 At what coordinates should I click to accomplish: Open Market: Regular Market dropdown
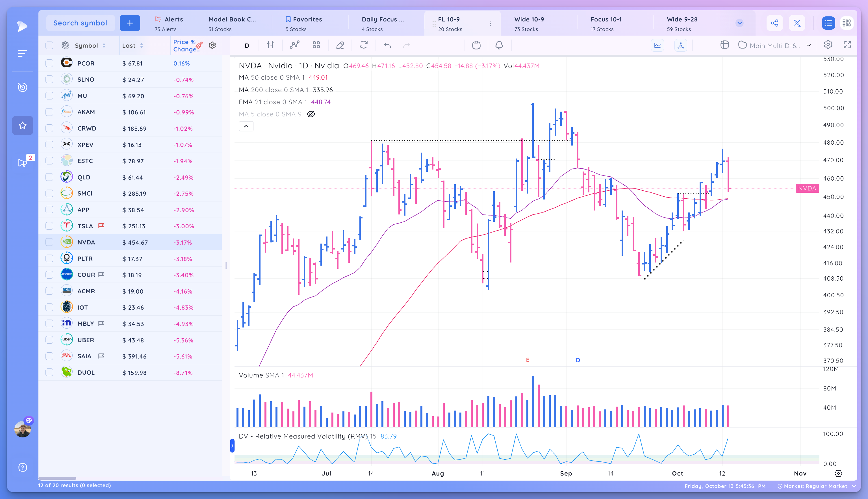pos(817,486)
